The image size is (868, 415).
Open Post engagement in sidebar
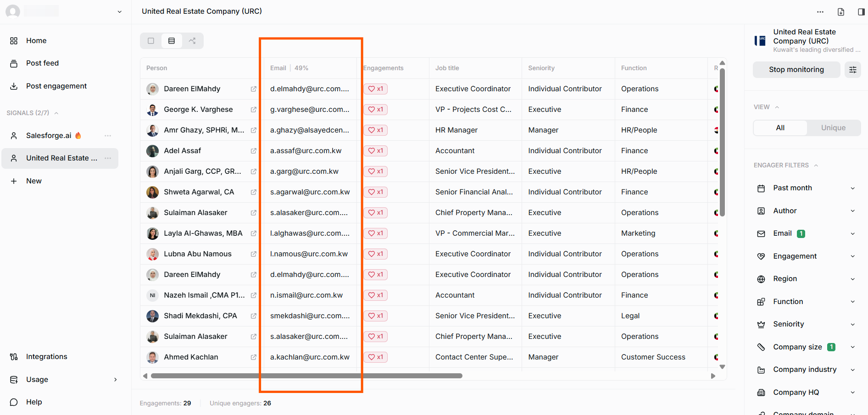click(56, 86)
